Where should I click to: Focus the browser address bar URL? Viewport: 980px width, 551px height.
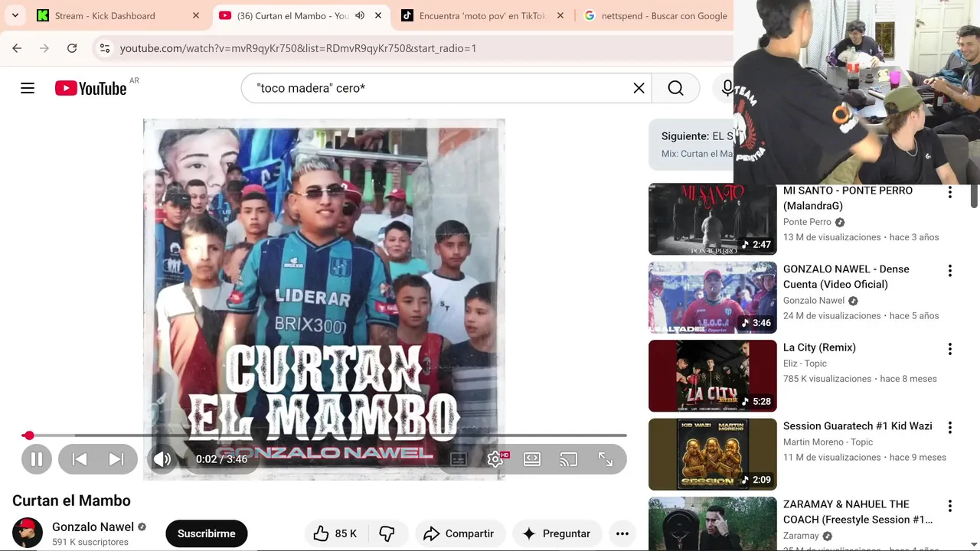pos(298,48)
